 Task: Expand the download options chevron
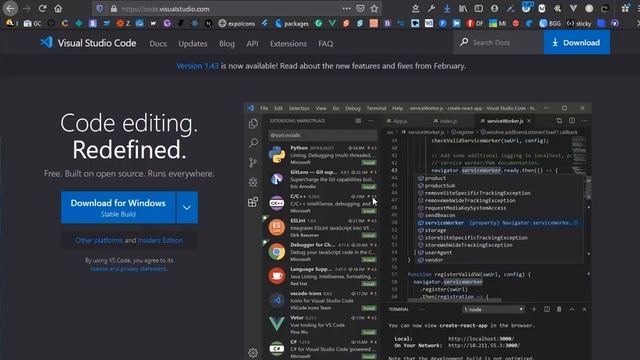coord(187,207)
